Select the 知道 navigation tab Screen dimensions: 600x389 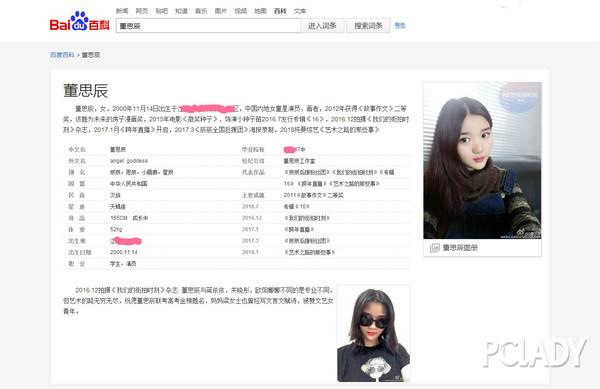point(181,11)
